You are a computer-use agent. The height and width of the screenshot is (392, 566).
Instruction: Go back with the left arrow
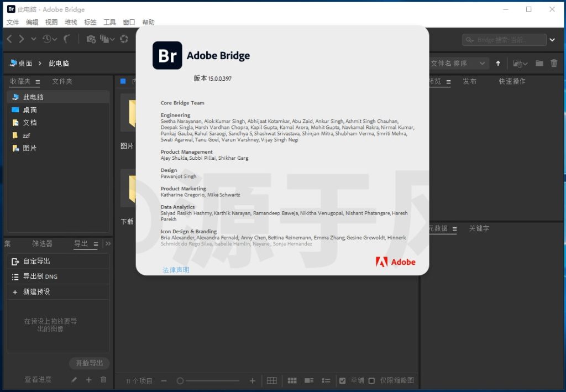(9, 39)
